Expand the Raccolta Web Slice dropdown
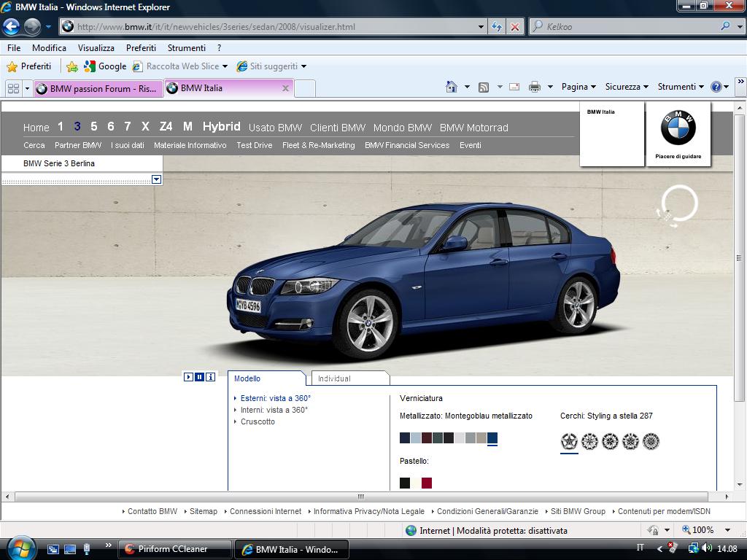747x560 pixels. (225, 66)
